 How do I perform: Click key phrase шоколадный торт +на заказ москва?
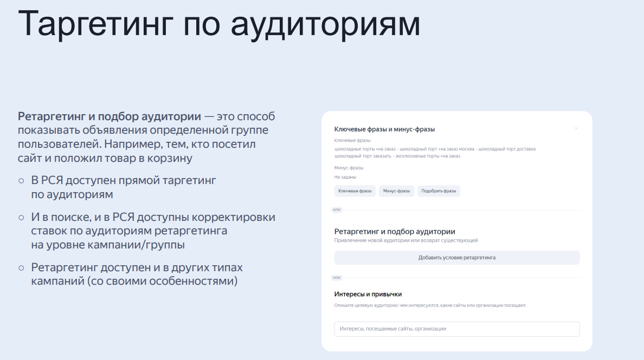(x=437, y=149)
